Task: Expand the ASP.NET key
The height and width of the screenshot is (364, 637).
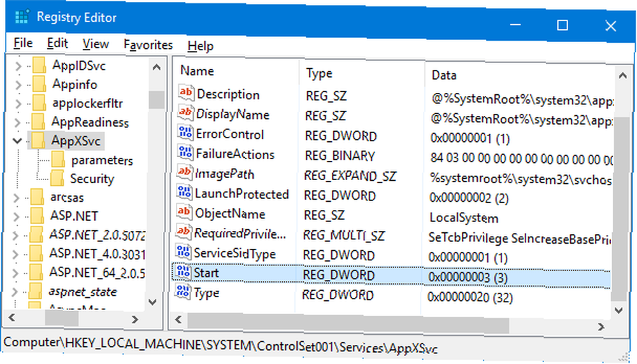Action: click(17, 216)
